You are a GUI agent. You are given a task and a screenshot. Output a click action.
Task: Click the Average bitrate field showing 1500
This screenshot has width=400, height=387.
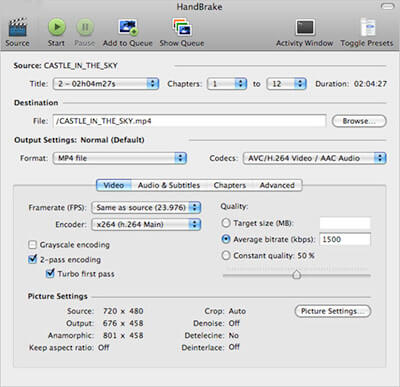point(345,239)
